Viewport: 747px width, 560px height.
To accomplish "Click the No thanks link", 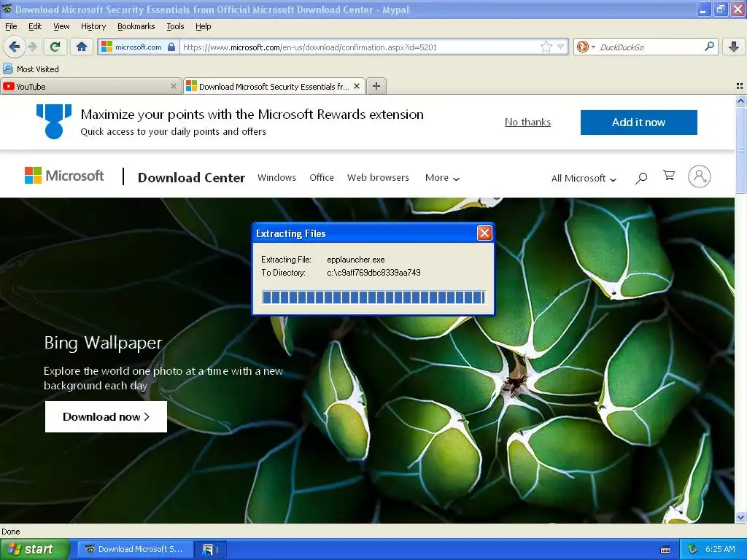I will (527, 122).
